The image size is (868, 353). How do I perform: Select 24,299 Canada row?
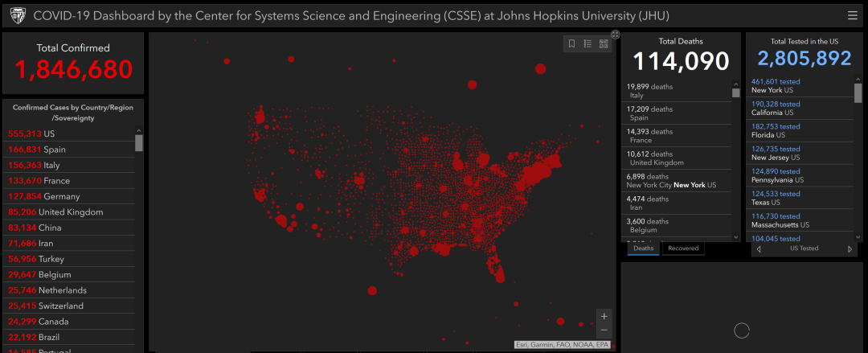click(x=68, y=322)
